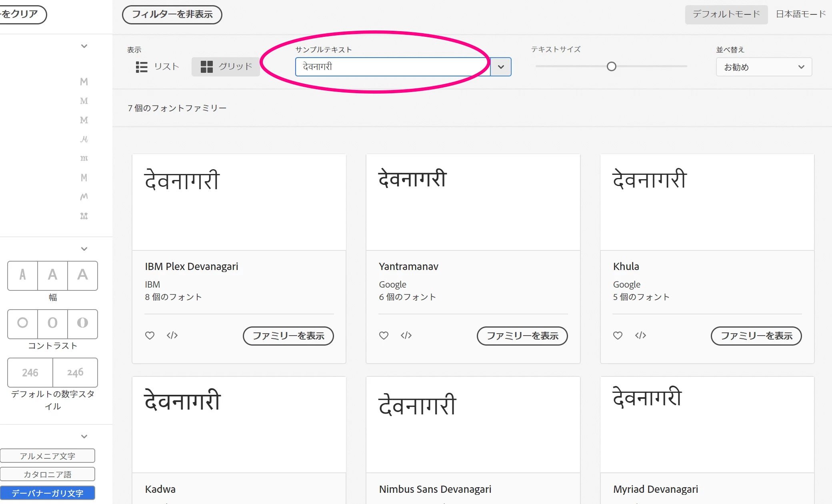Viewport: 832px width, 504px height.
Task: Select the slab serif M classification icon
Action: pos(84,120)
